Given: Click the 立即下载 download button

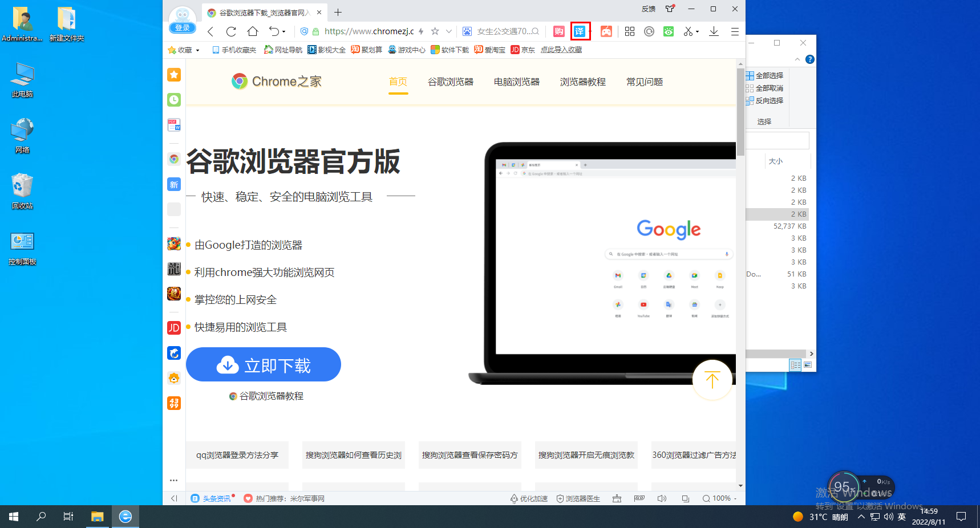Looking at the screenshot, I should 264,364.
